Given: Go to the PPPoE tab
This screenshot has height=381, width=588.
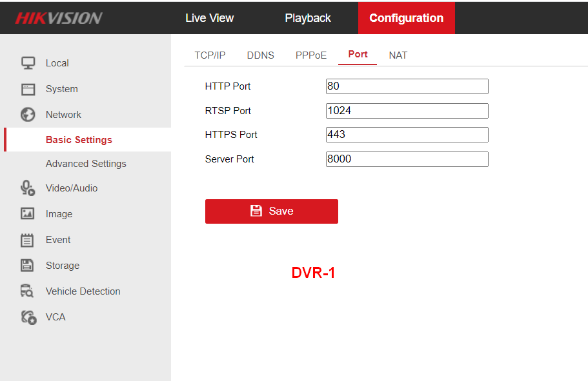Looking at the screenshot, I should (x=311, y=55).
